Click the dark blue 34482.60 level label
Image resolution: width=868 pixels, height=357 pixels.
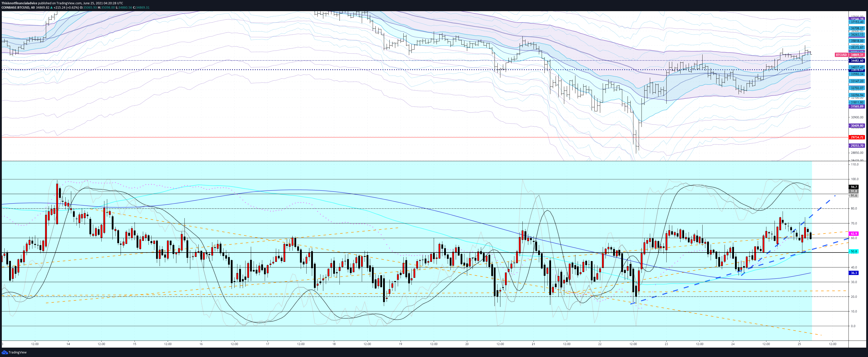click(857, 60)
